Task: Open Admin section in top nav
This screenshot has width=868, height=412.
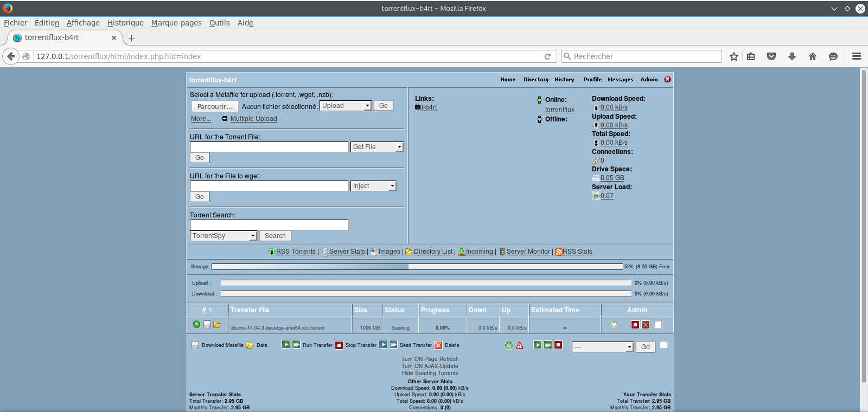Action: pyautogui.click(x=649, y=80)
